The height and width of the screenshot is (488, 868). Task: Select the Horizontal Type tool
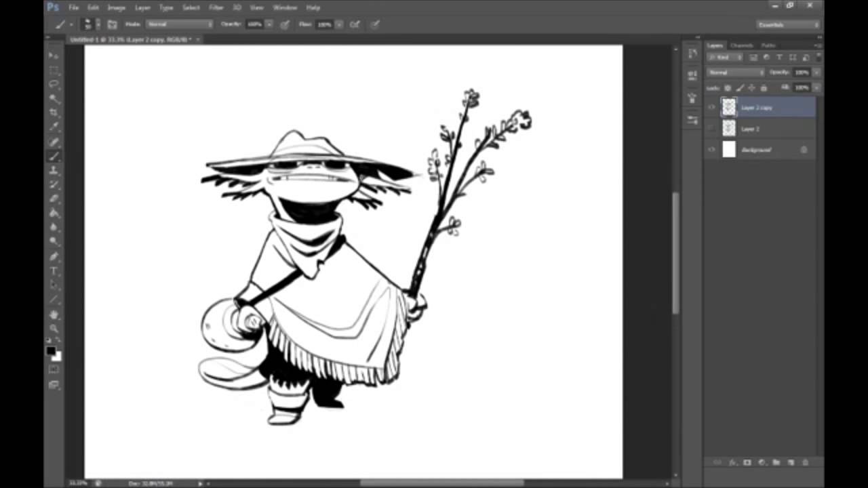tap(54, 270)
